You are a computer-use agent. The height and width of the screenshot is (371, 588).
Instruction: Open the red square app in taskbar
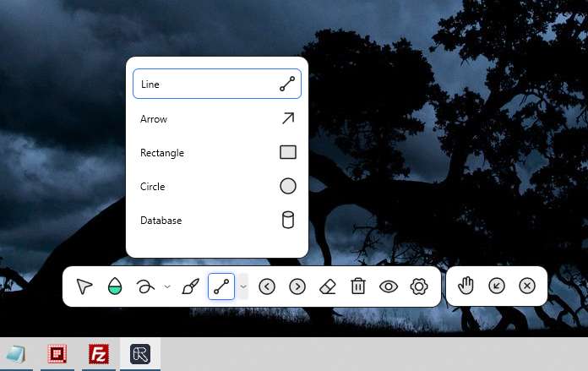coord(57,354)
